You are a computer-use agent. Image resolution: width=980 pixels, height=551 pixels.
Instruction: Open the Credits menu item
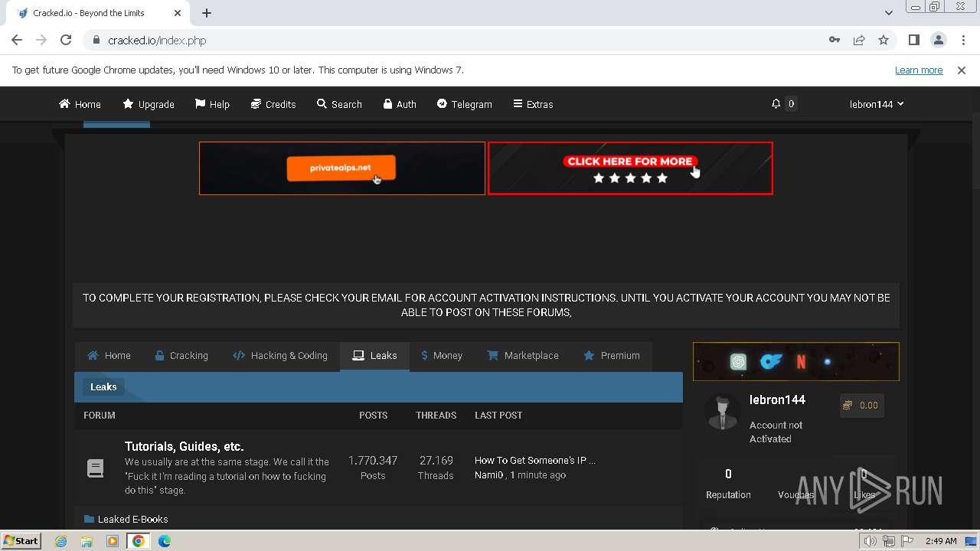[x=273, y=104]
